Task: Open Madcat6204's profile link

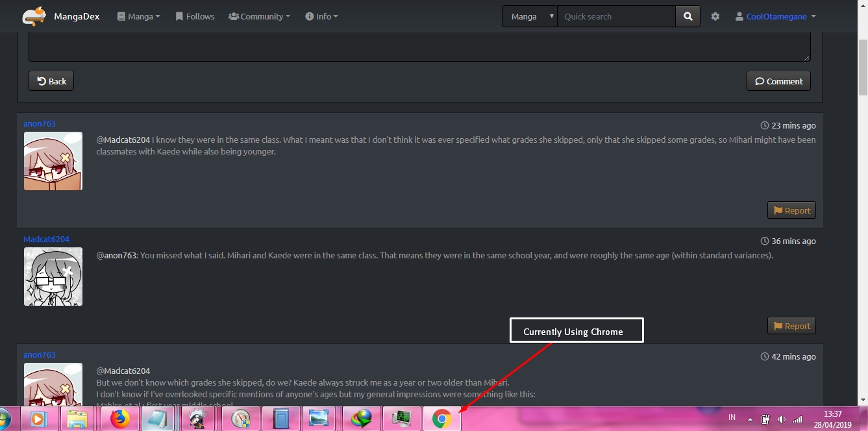Action: coord(46,239)
